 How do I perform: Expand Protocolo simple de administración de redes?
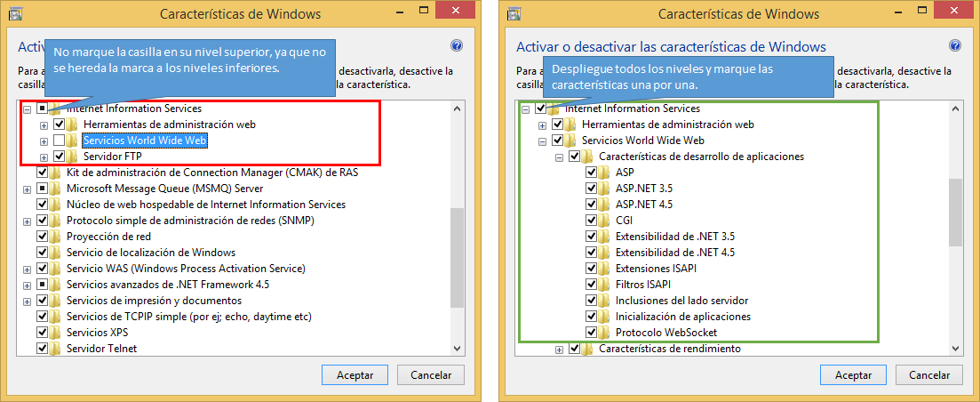point(27,221)
